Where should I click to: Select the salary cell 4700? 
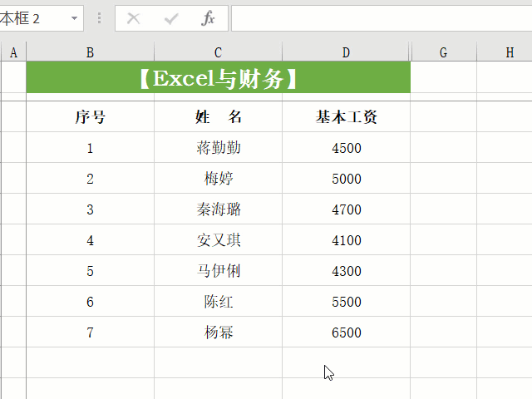[346, 209]
